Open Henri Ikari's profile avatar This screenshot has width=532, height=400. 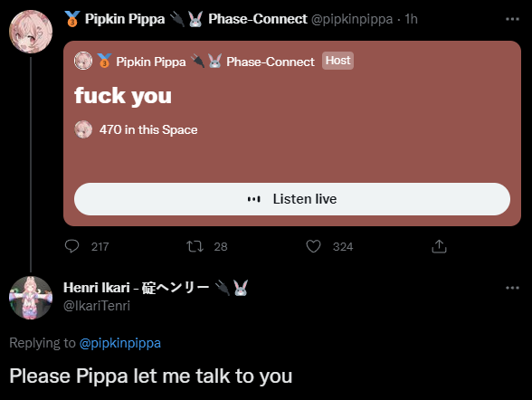(x=31, y=298)
